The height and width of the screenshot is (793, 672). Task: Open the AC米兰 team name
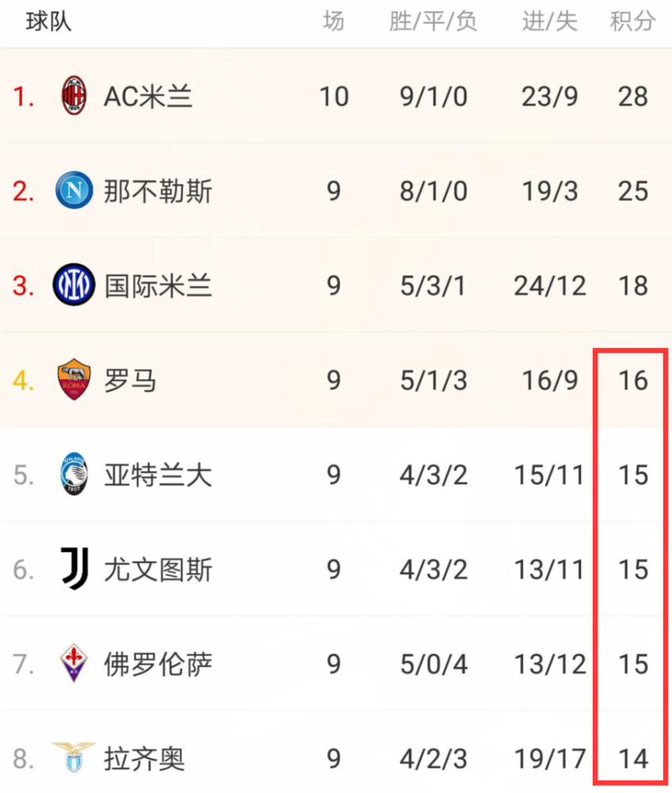click(148, 96)
